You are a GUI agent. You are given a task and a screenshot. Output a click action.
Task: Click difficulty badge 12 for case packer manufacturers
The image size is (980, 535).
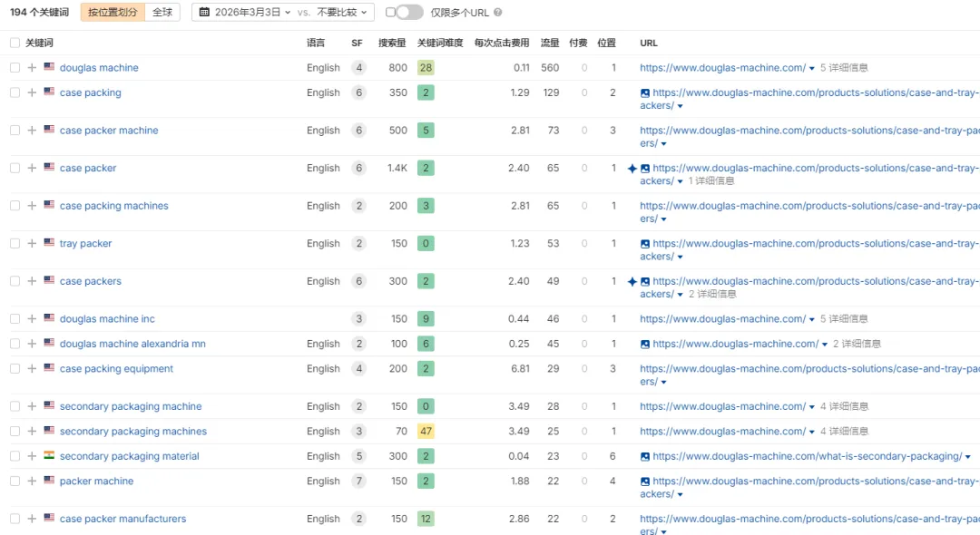click(426, 519)
